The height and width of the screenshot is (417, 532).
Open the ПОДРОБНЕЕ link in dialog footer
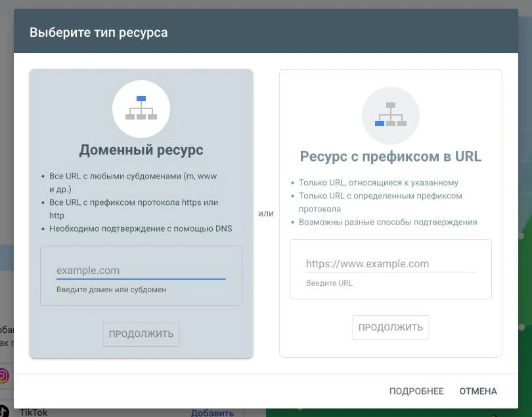click(x=416, y=391)
